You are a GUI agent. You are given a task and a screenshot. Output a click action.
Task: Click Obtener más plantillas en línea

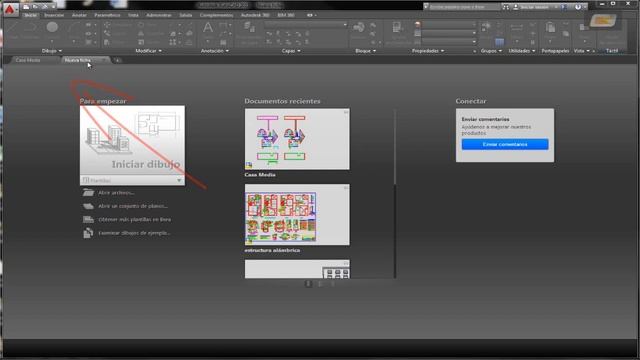click(x=135, y=220)
